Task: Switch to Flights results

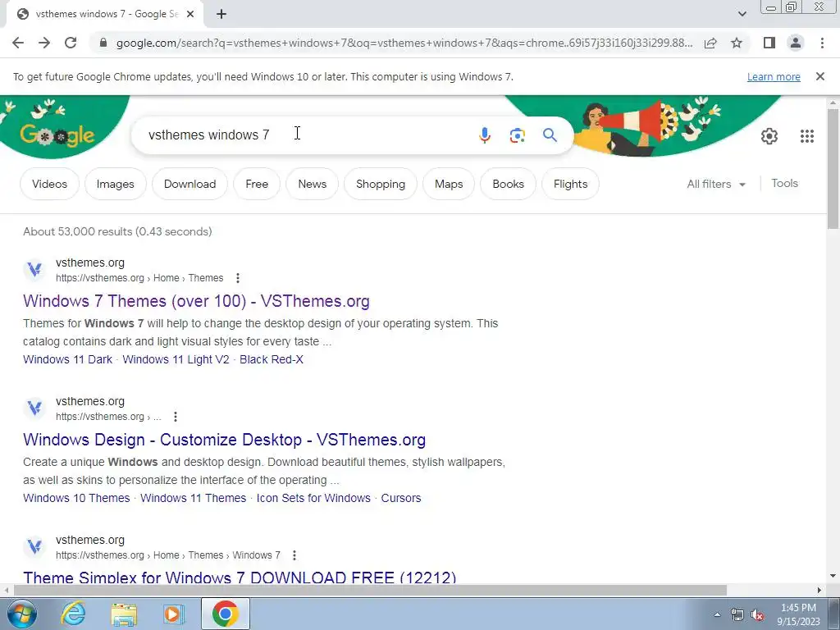Action: pos(570,184)
